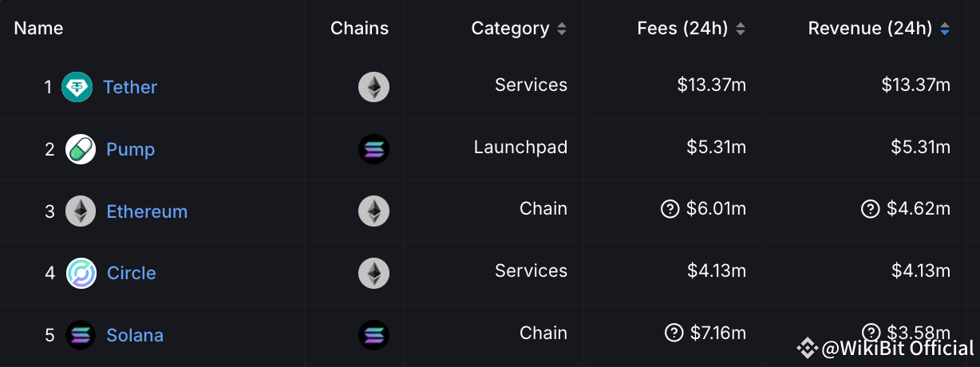The height and width of the screenshot is (367, 980).
Task: Click help icon next to Ethereum fees
Action: 670,209
